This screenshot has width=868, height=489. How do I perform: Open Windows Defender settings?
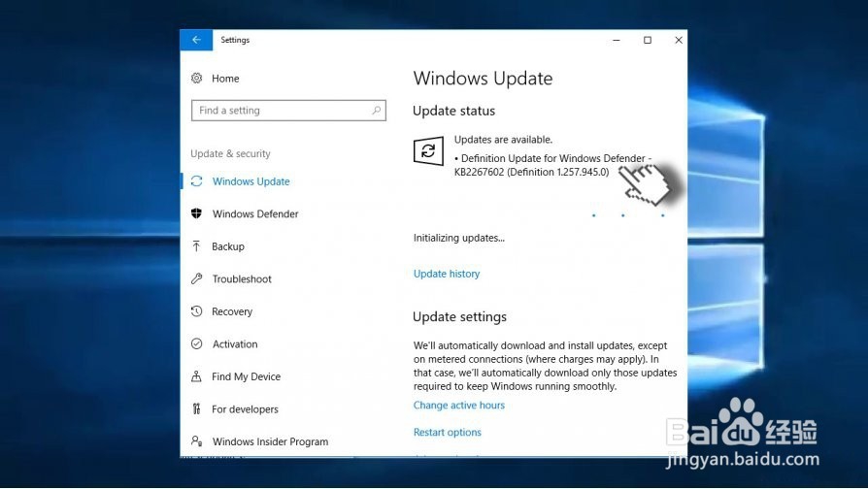pos(255,213)
